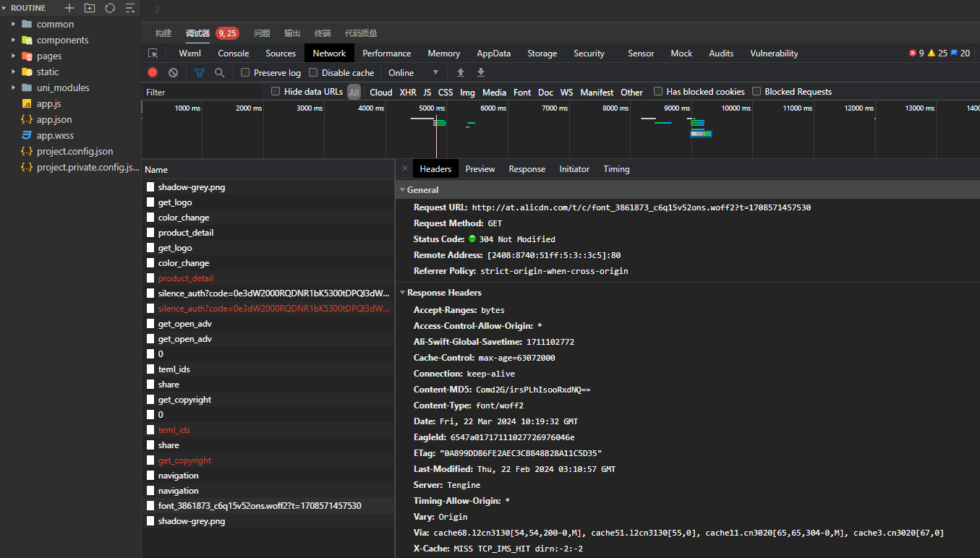Screen dimensions: 980x558
Task: Select the All filter button
Action: point(354,92)
